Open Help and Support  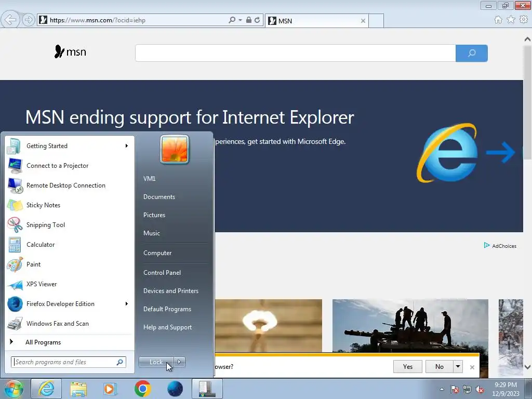[x=168, y=327]
